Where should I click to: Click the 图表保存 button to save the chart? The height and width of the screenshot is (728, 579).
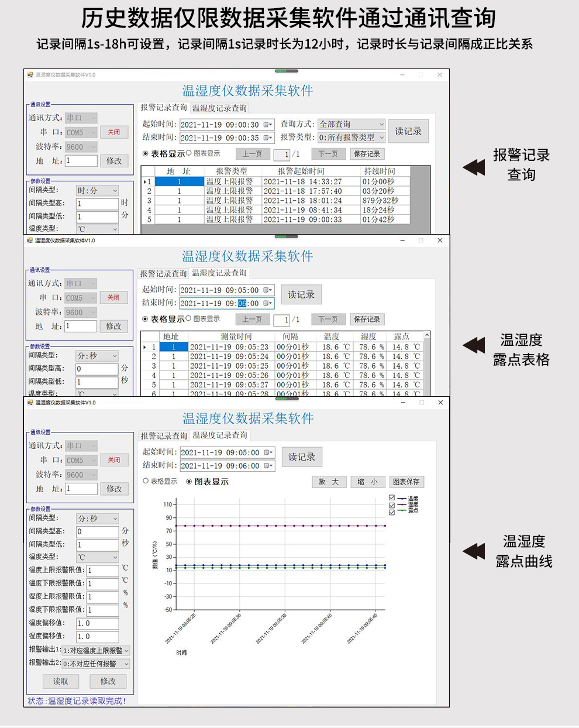point(407,482)
